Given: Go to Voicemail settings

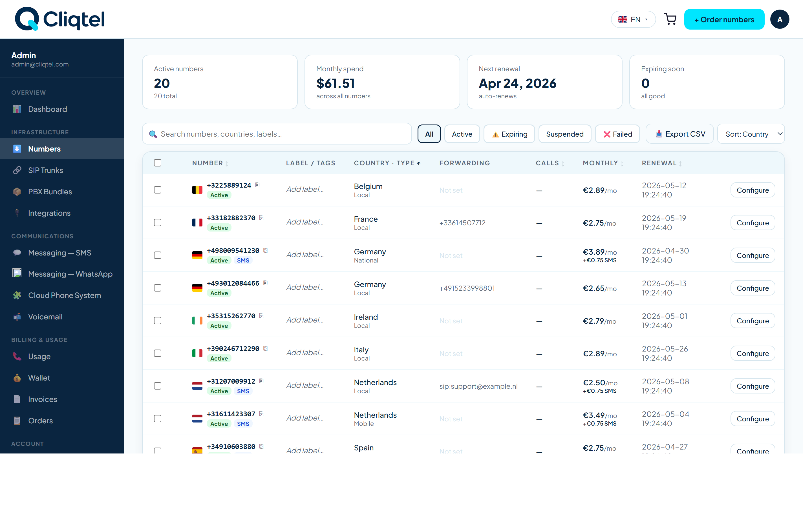Looking at the screenshot, I should 45,317.
